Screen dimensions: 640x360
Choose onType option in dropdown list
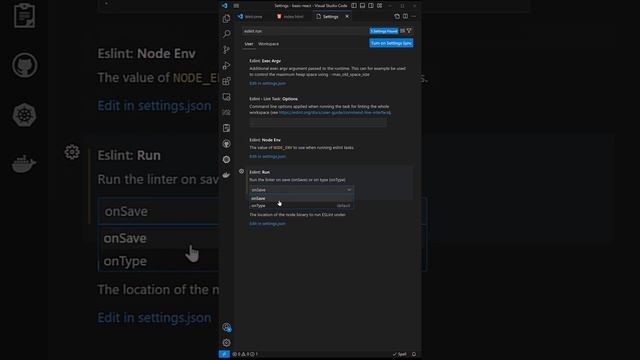coord(301,206)
